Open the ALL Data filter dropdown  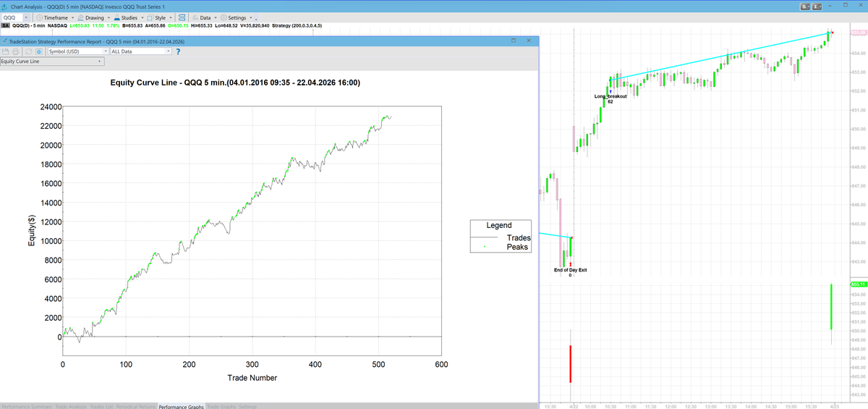pos(140,51)
